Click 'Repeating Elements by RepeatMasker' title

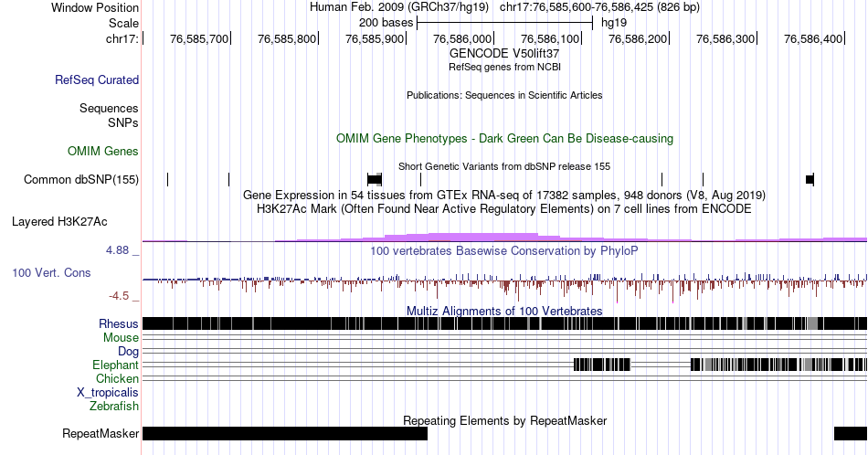pyautogui.click(x=504, y=420)
